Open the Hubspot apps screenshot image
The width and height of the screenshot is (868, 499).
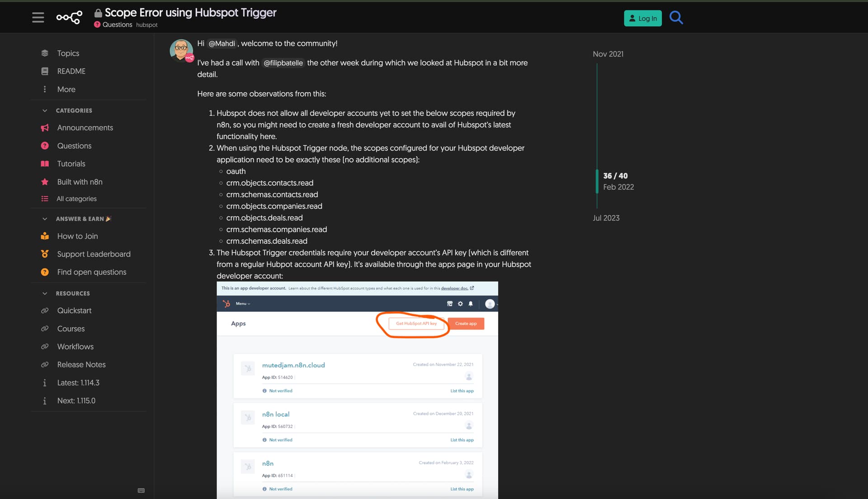pos(357,390)
